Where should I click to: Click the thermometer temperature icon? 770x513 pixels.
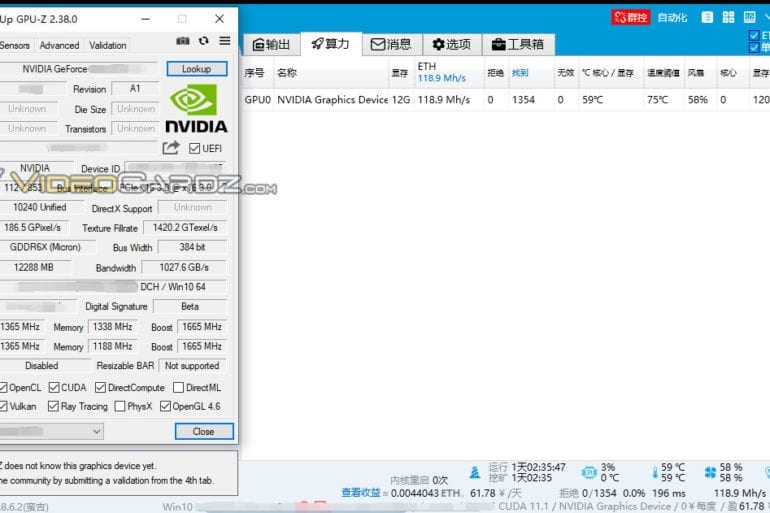click(655, 472)
